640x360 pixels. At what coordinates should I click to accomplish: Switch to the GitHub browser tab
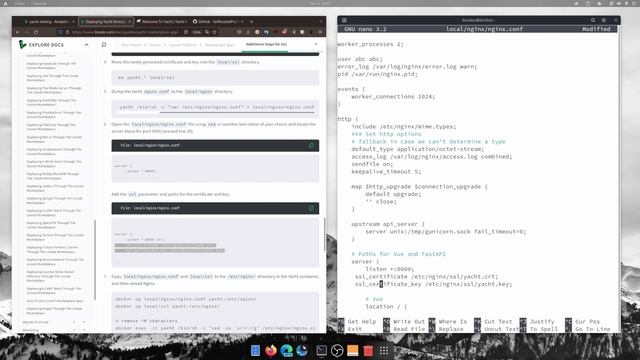tap(218, 22)
